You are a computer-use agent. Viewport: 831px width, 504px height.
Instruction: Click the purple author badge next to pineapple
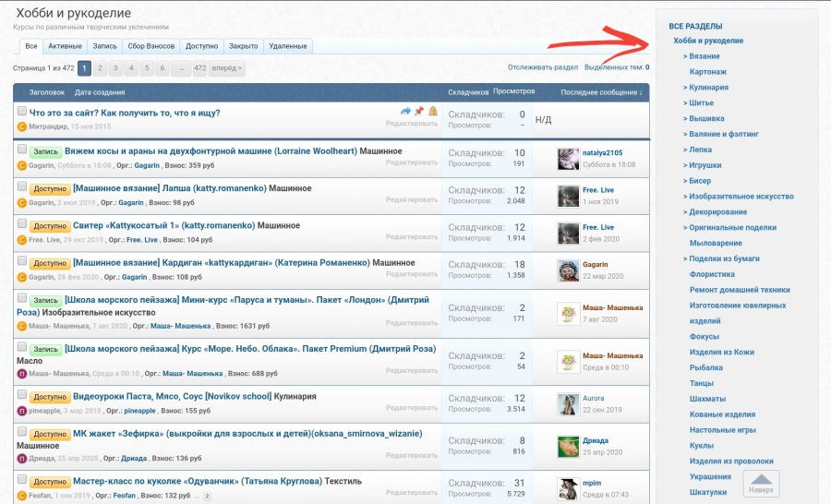[x=21, y=410]
